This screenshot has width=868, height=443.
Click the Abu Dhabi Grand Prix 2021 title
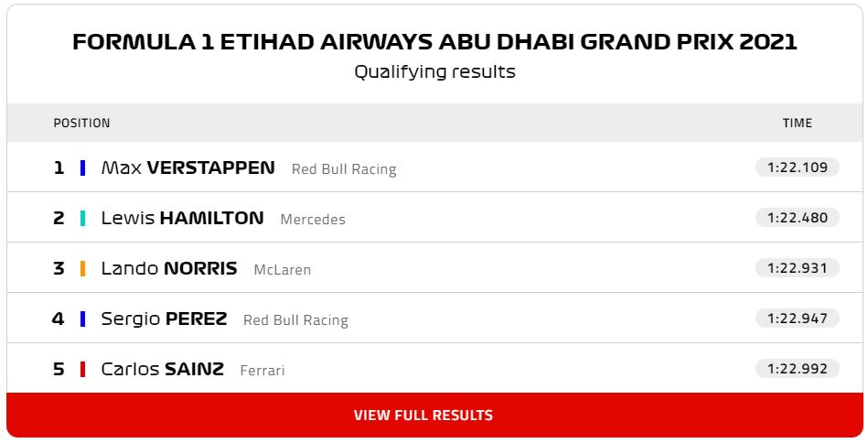[434, 42]
